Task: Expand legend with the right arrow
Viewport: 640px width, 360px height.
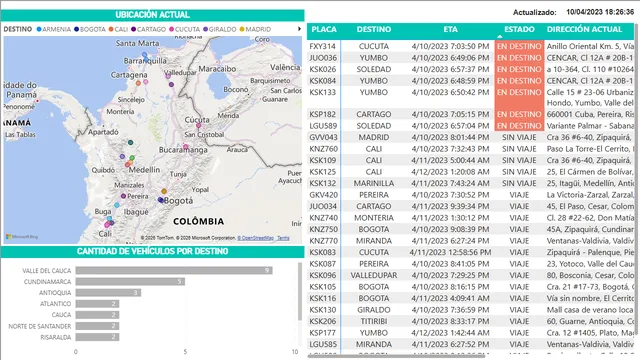Action: [x=299, y=29]
